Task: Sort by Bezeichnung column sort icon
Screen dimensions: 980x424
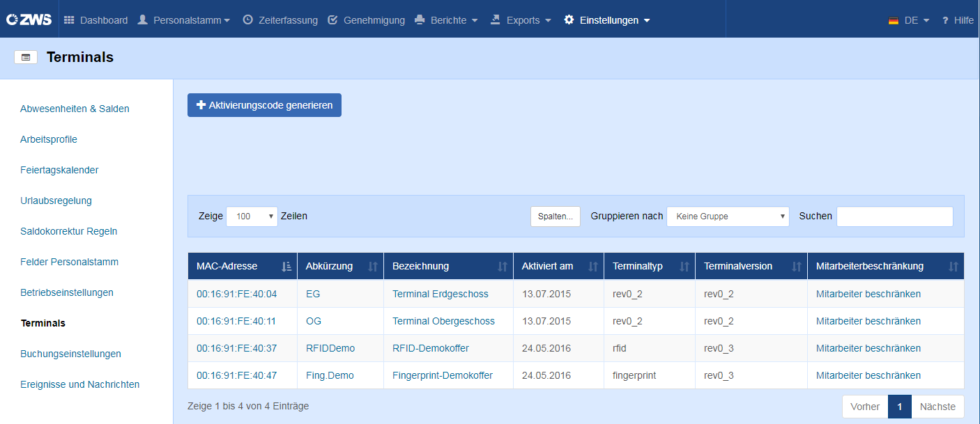Action: click(x=503, y=266)
